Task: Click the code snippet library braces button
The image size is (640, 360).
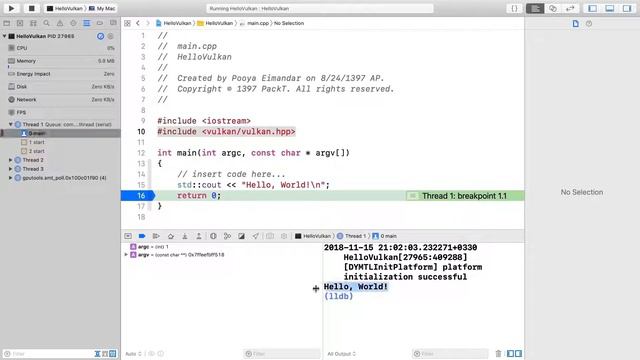Action: click(x=514, y=8)
